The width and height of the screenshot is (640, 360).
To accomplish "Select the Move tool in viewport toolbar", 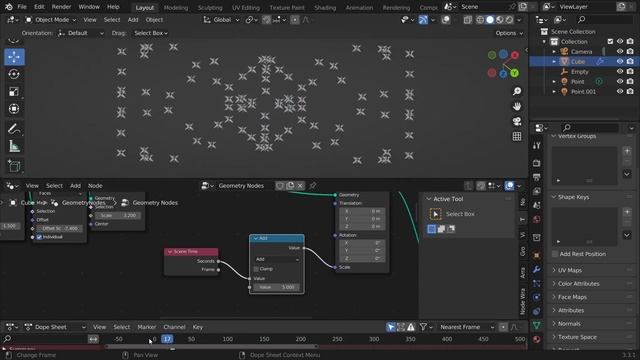I will (x=14, y=57).
